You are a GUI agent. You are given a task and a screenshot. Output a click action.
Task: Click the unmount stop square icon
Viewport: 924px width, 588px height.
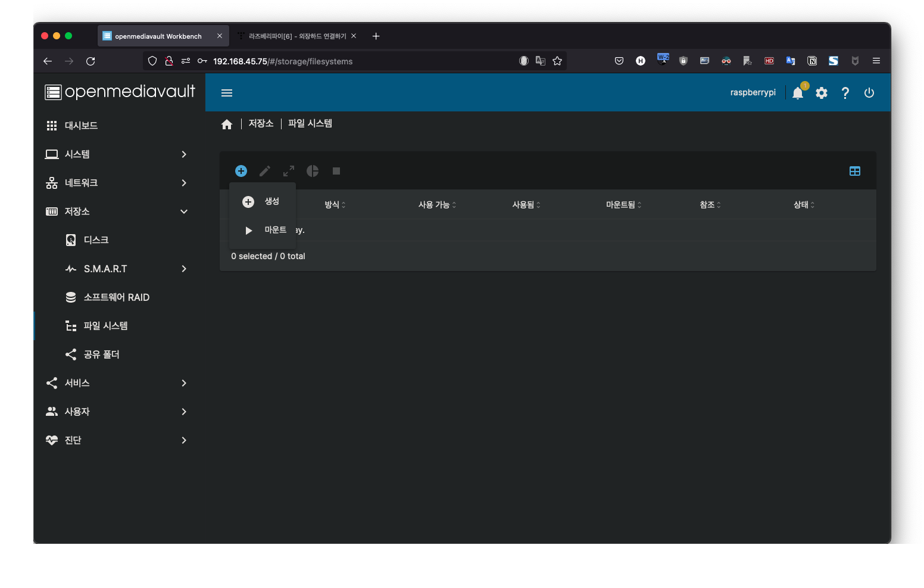click(336, 171)
